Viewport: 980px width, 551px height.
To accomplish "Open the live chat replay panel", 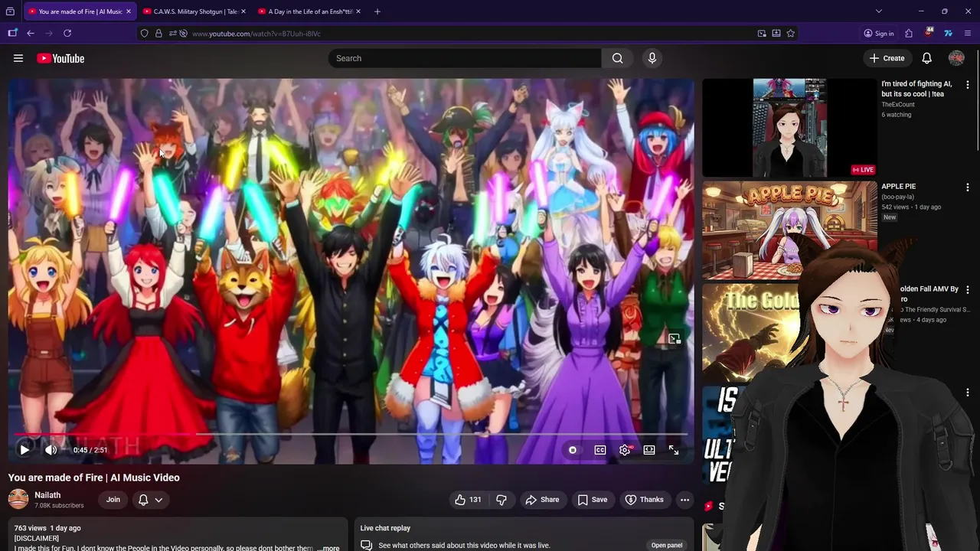I will tap(667, 545).
